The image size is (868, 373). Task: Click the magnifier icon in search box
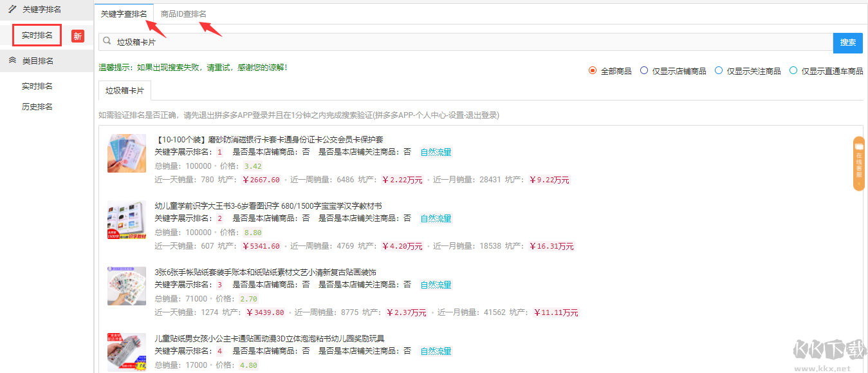(107, 41)
